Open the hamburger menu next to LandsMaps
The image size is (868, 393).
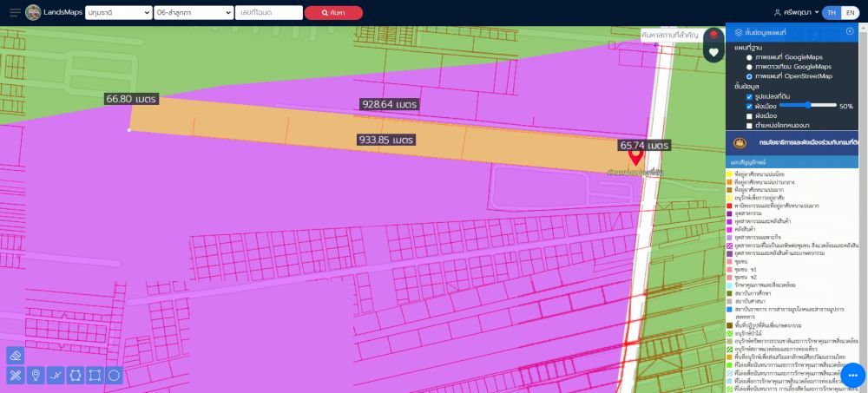(x=15, y=13)
